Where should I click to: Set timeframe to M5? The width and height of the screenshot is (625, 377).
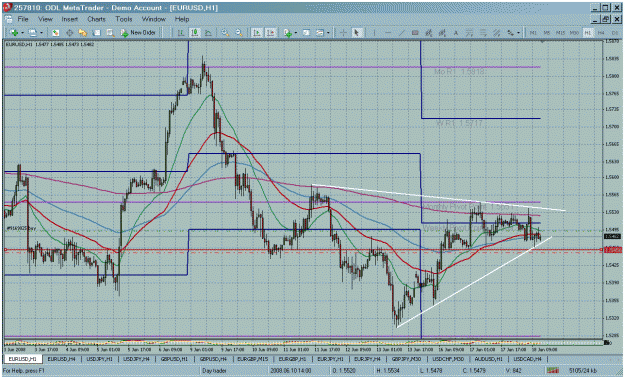click(546, 33)
